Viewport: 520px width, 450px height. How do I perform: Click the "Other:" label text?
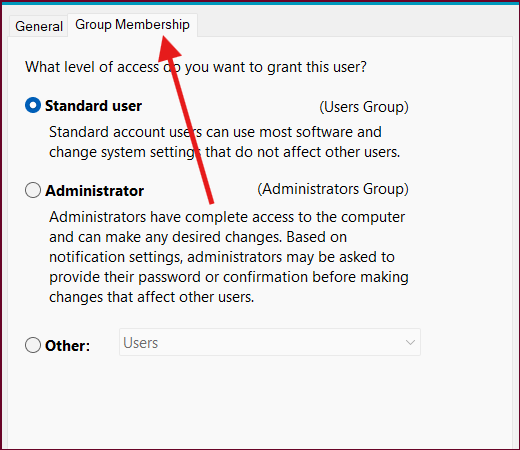(67, 346)
